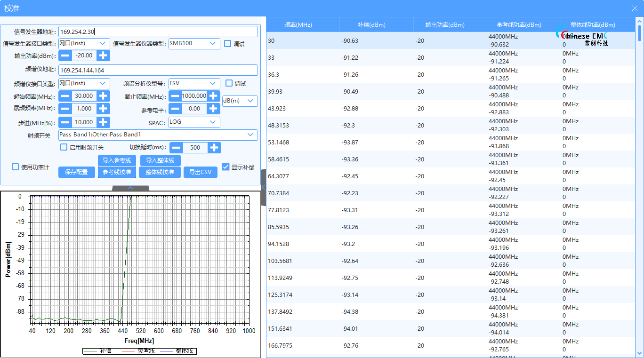Click spectrum analyzer address field 169.254.144.164
The width and height of the screenshot is (644, 358).
click(158, 70)
